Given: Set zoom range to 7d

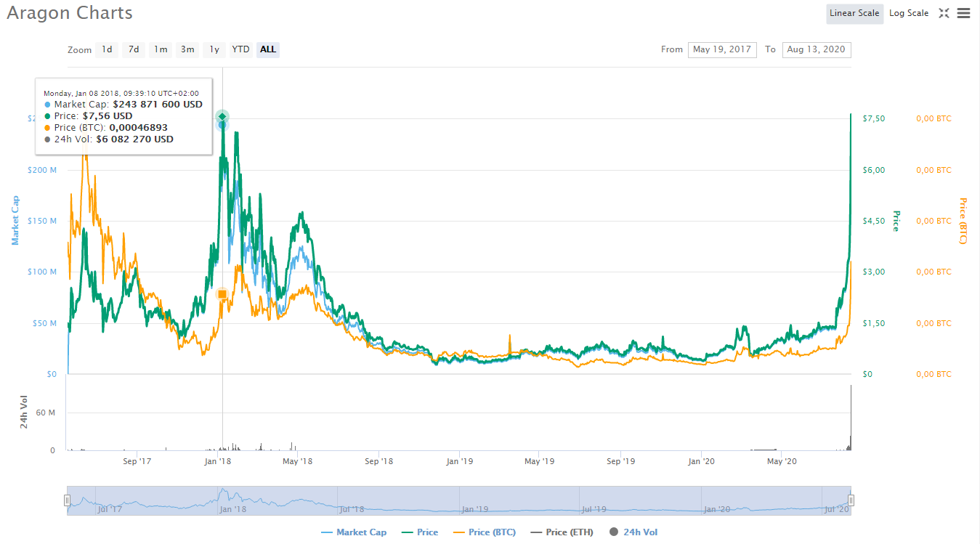Looking at the screenshot, I should click(134, 49).
